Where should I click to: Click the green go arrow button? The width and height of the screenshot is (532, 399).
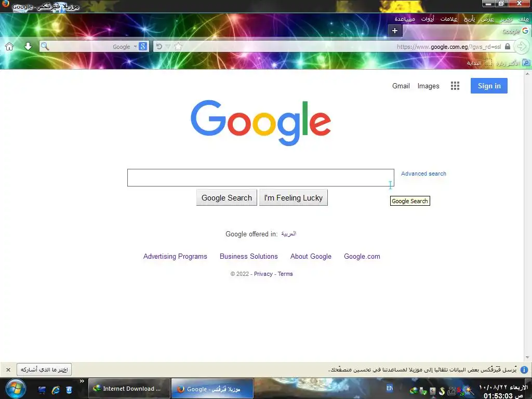522,46
